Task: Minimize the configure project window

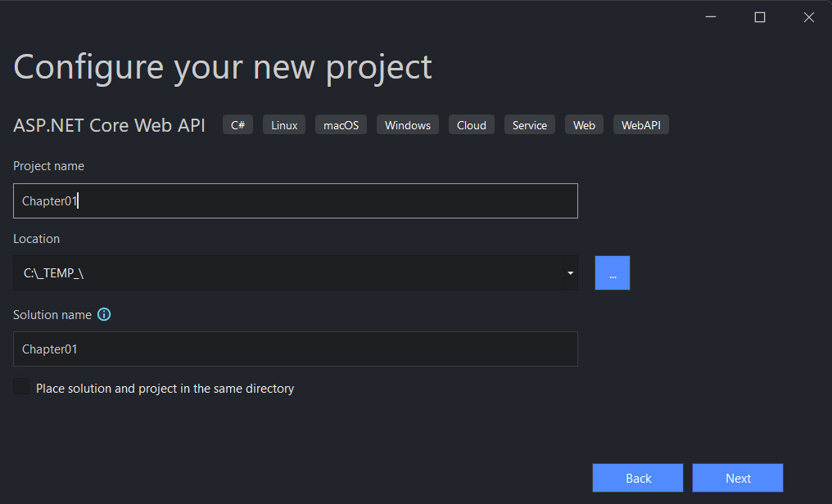Action: point(711,17)
